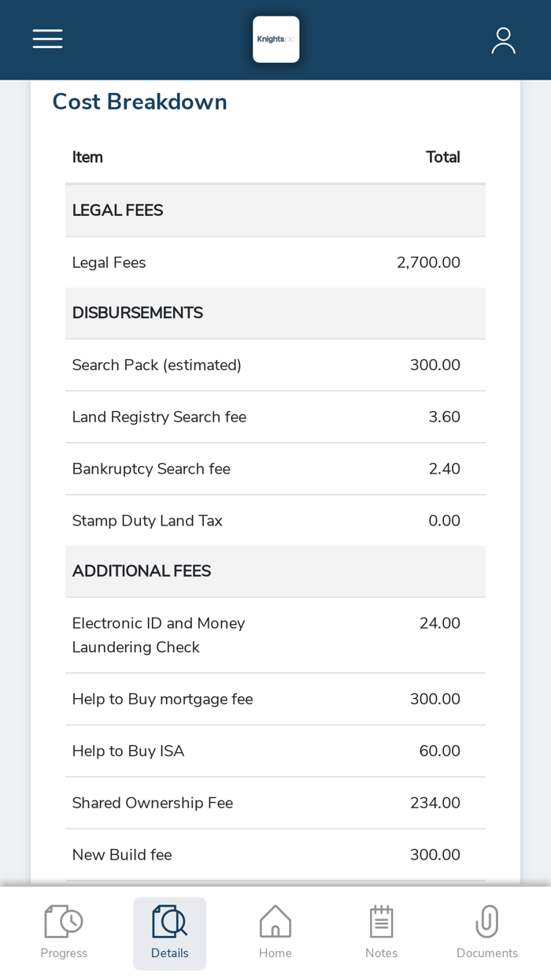Open the Notes notepad icon

click(381, 922)
